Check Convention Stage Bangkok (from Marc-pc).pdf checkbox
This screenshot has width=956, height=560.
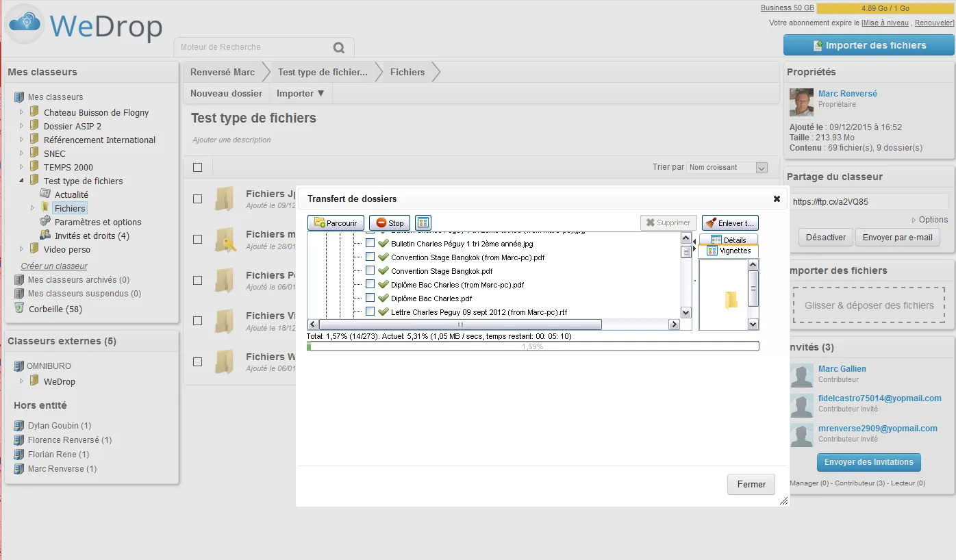pos(370,257)
